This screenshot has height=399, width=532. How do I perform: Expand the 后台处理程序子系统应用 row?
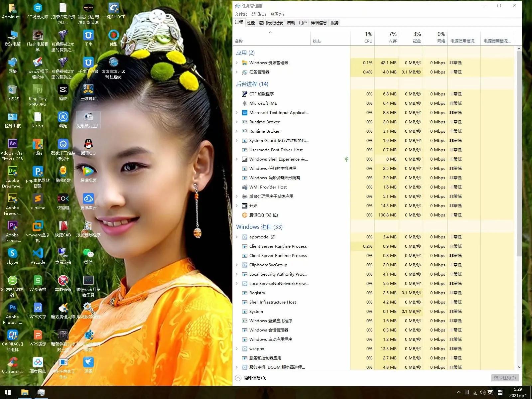click(237, 196)
